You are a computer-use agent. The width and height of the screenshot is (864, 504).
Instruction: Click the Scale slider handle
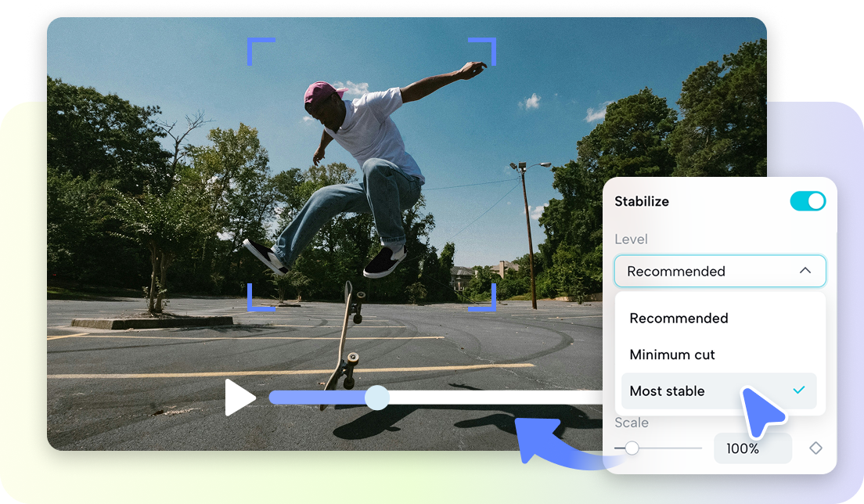point(632,448)
